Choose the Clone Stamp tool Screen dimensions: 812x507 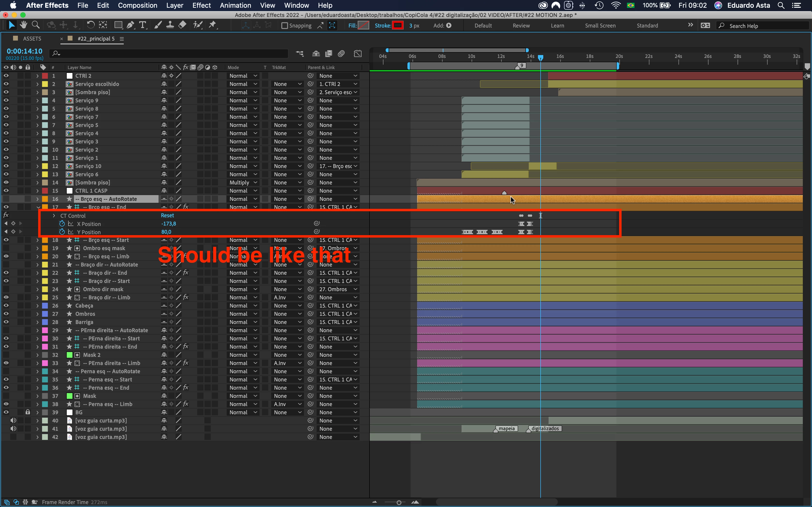[170, 25]
